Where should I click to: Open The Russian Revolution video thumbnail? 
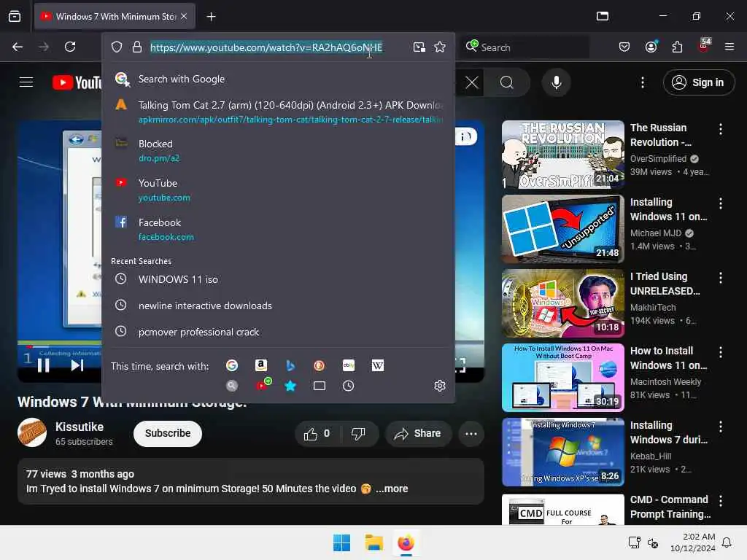point(562,155)
